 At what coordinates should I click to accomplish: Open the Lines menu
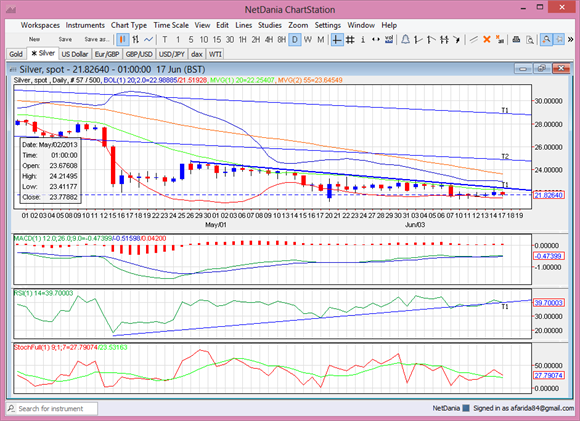tap(243, 25)
